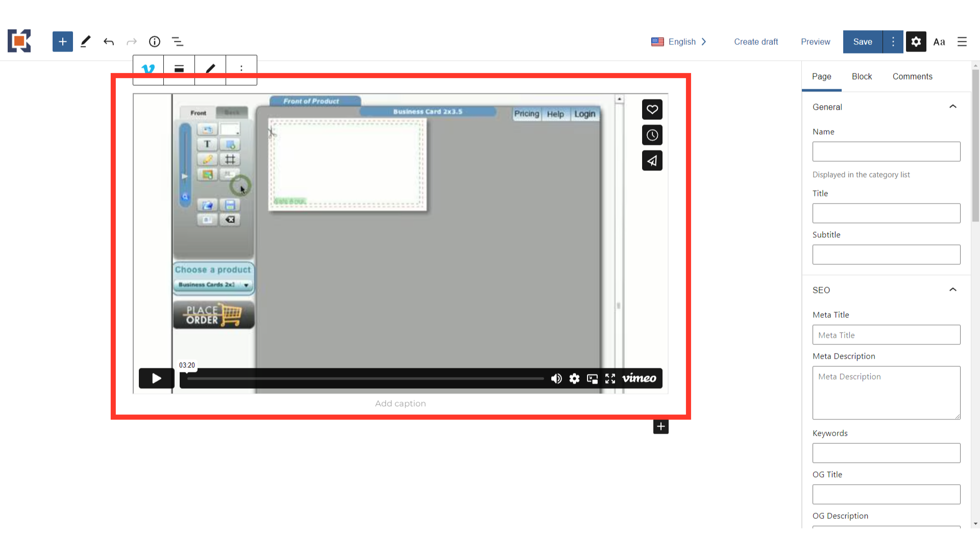This screenshot has height=551, width=980.
Task: Click the blue add block plus button
Action: pos(62,42)
